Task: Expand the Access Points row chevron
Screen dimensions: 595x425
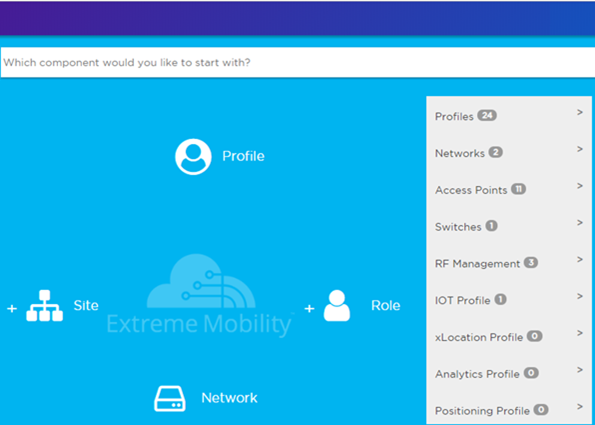Action: click(580, 186)
